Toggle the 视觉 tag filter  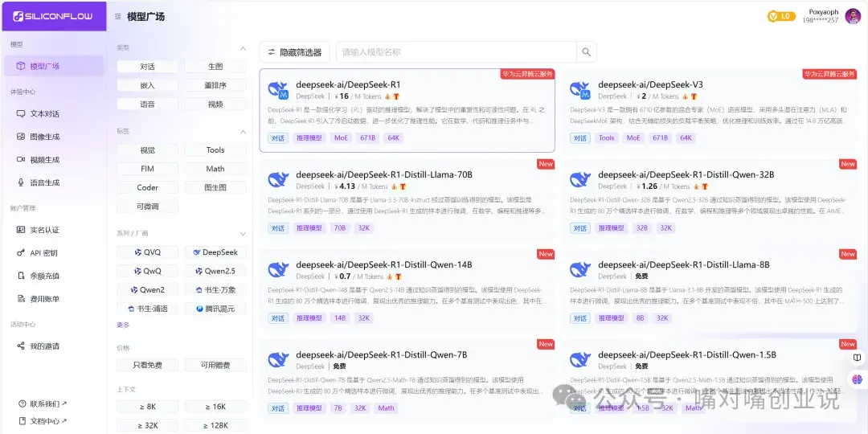click(x=147, y=150)
